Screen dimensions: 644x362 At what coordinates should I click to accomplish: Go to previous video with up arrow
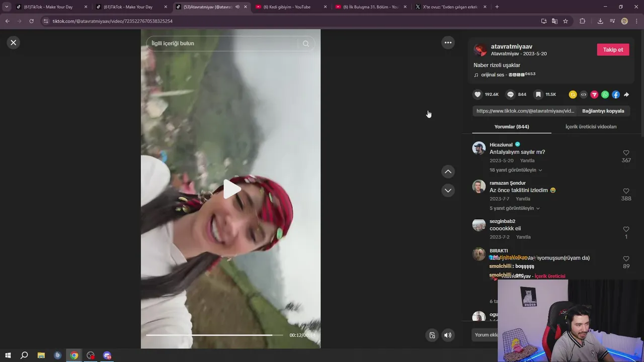click(x=448, y=171)
